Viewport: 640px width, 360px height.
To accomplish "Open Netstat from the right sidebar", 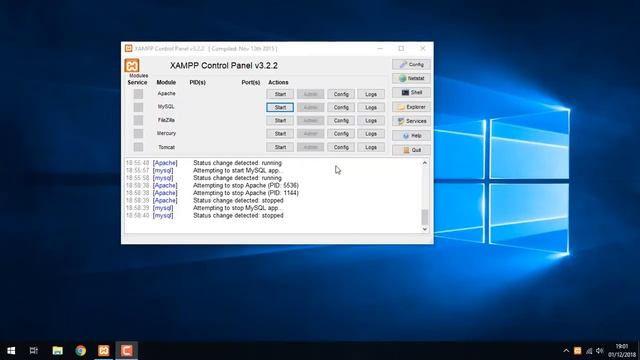I will [411, 78].
